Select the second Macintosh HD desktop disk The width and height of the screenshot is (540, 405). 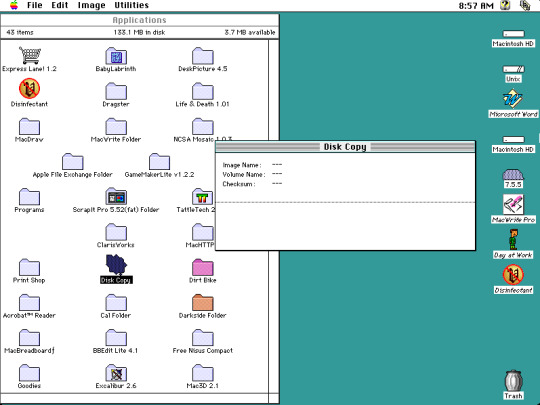pyautogui.click(x=513, y=139)
